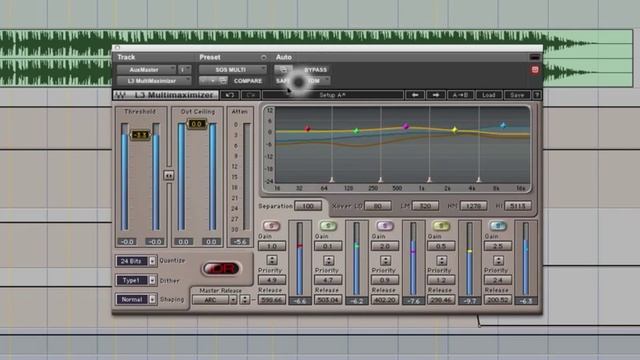This screenshot has height=360, width=640.
Task: Click the Separation value field 100
Action: pyautogui.click(x=308, y=206)
